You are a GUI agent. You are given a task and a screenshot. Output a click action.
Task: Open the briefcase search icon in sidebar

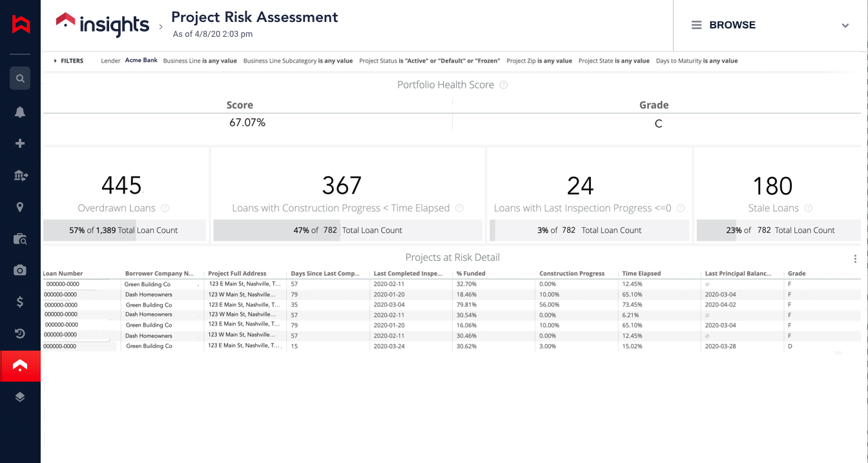[x=20, y=238]
